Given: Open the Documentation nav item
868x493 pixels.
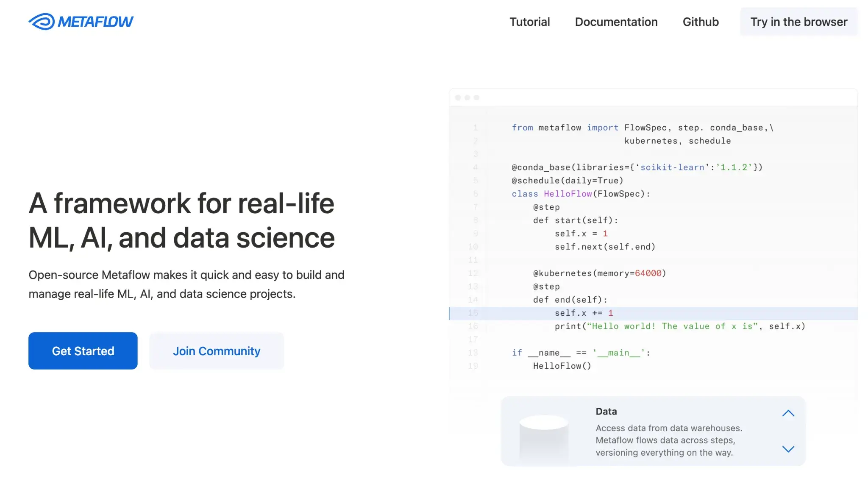Looking at the screenshot, I should (616, 22).
